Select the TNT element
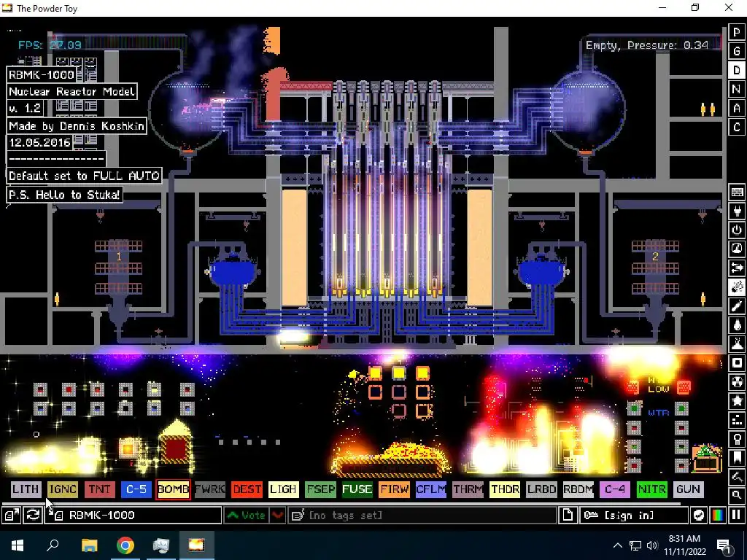747x560 pixels. pos(99,489)
